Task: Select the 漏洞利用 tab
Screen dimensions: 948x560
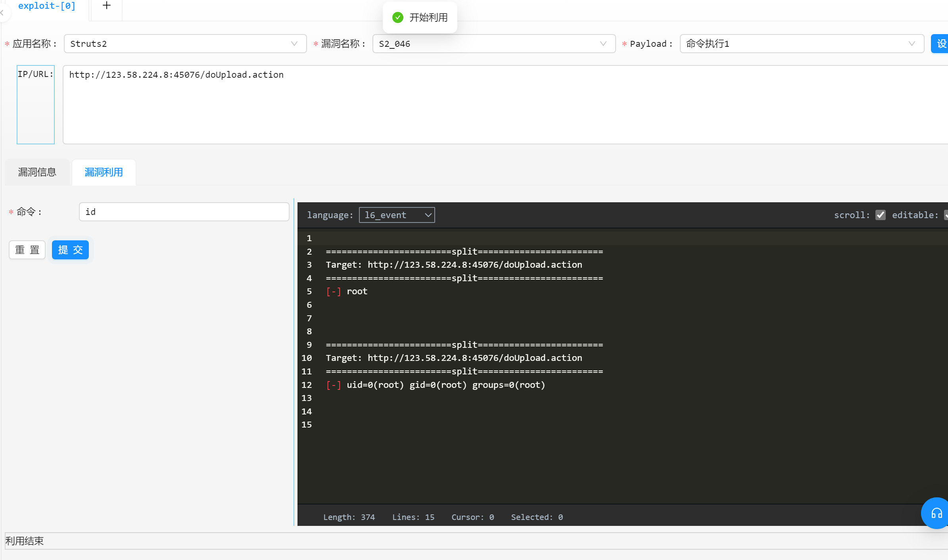Action: [x=104, y=172]
